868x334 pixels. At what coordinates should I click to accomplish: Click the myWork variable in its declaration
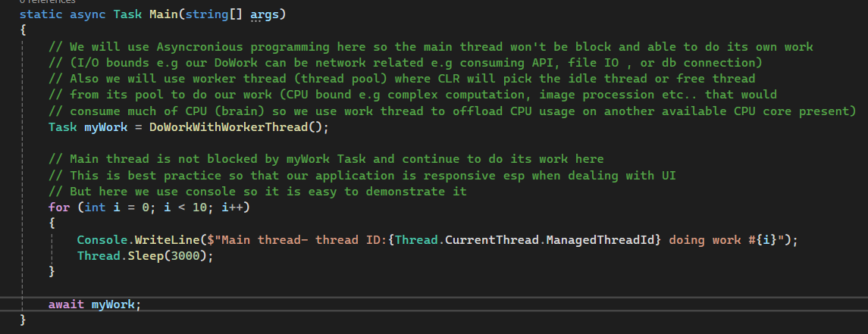coord(106,127)
